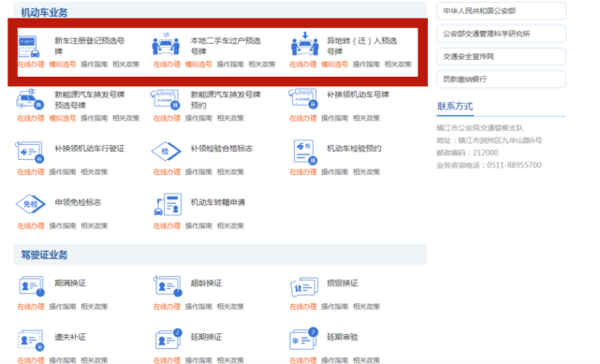Open 操作指南 under 机动车检验预约
This screenshot has width=600, height=364.
[334, 172]
